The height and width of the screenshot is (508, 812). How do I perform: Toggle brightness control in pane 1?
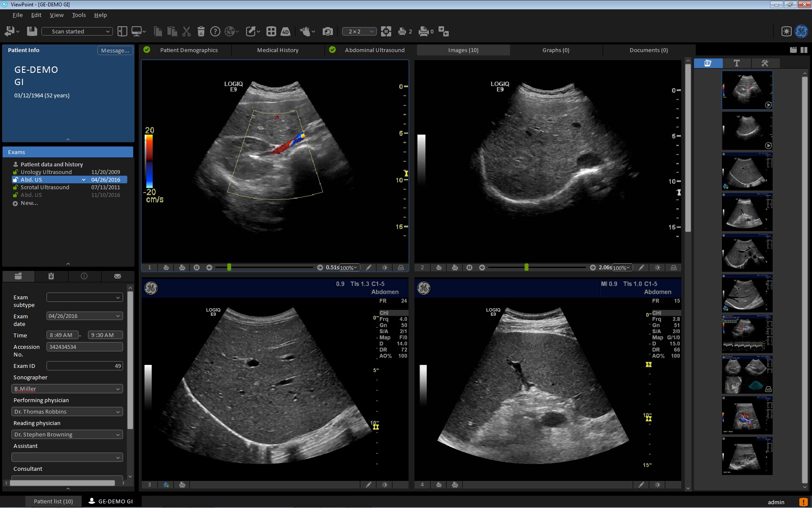pyautogui.click(x=384, y=268)
